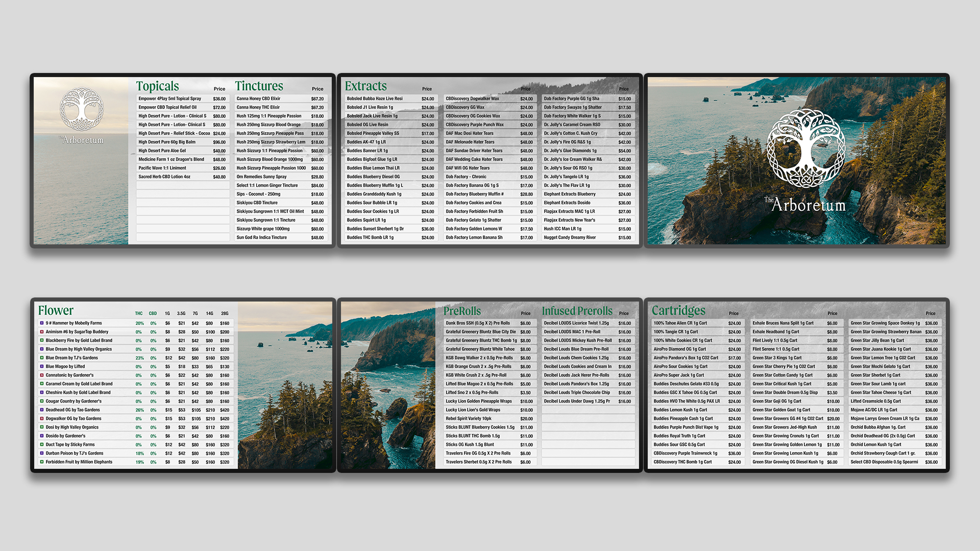980x551 pixels.
Task: Click $67.20 price for Canna Honey CBD Elixir
Action: [x=317, y=99]
